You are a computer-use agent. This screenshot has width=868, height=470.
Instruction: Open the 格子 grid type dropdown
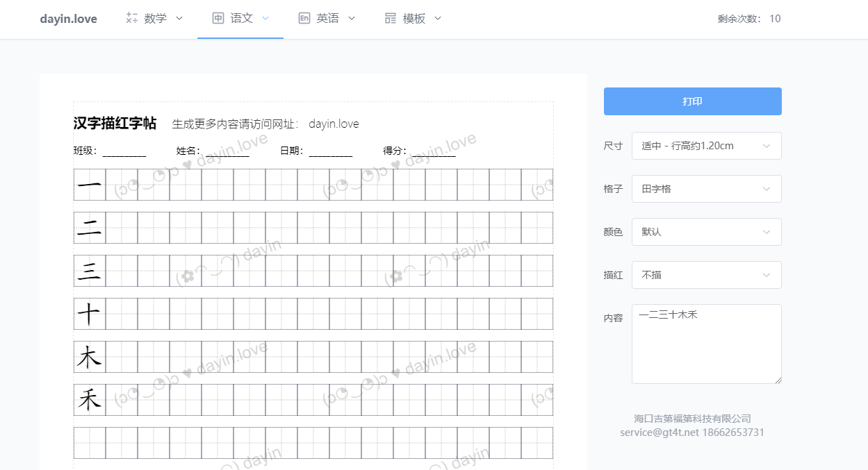706,189
